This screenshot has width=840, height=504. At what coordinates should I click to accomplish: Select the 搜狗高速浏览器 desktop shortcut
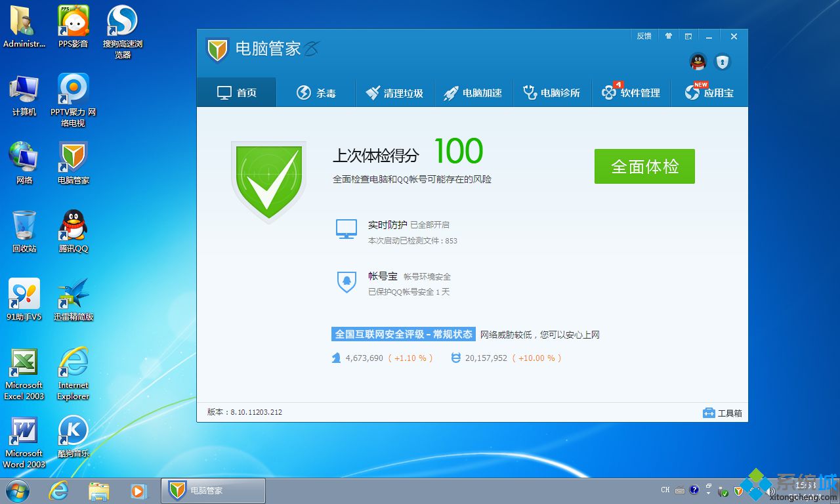pyautogui.click(x=123, y=31)
